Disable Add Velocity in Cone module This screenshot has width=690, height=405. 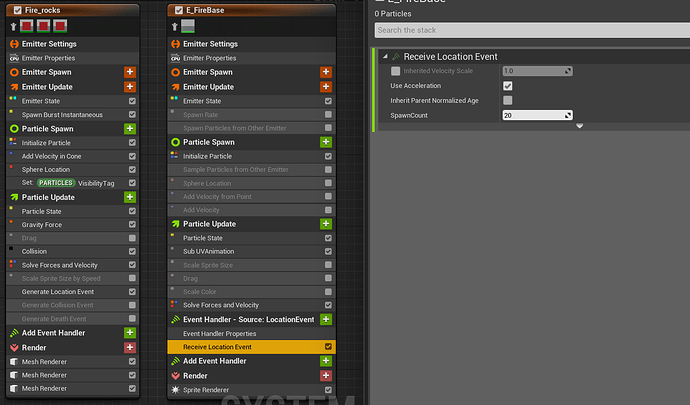132,156
